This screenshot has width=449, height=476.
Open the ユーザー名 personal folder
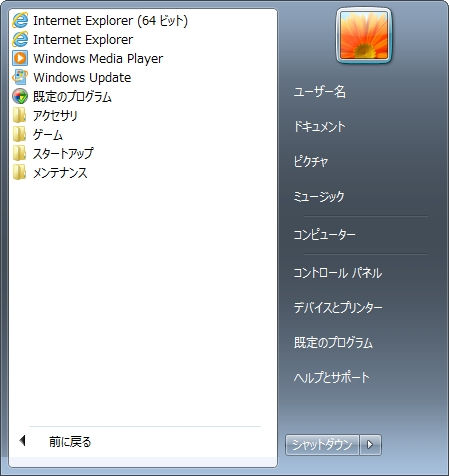pos(319,91)
